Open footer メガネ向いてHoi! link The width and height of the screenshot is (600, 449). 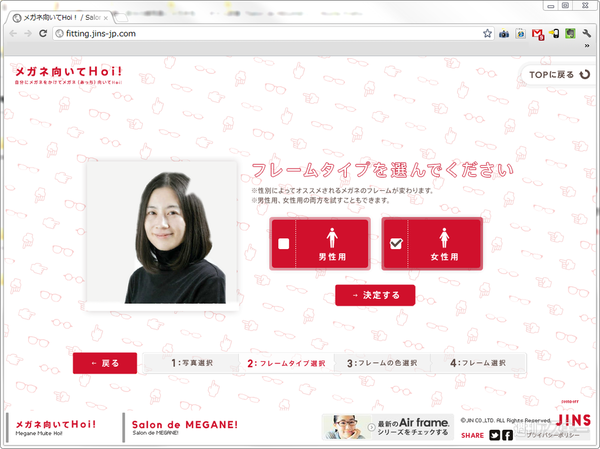tap(56, 428)
